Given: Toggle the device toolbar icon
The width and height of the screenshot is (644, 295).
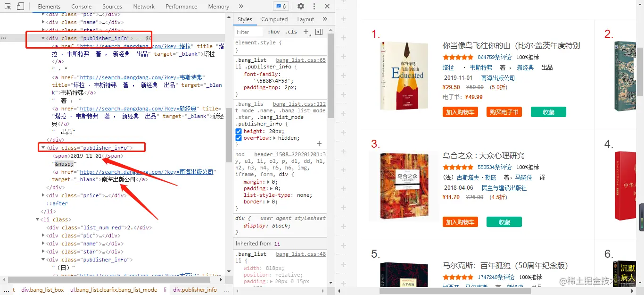Looking at the screenshot, I should [20, 6].
